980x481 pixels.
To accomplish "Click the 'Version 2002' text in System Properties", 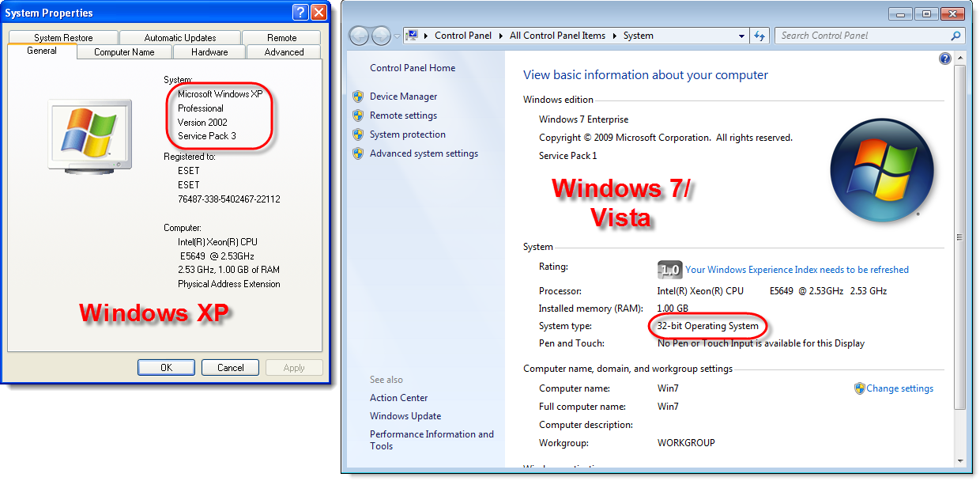I will [x=202, y=123].
